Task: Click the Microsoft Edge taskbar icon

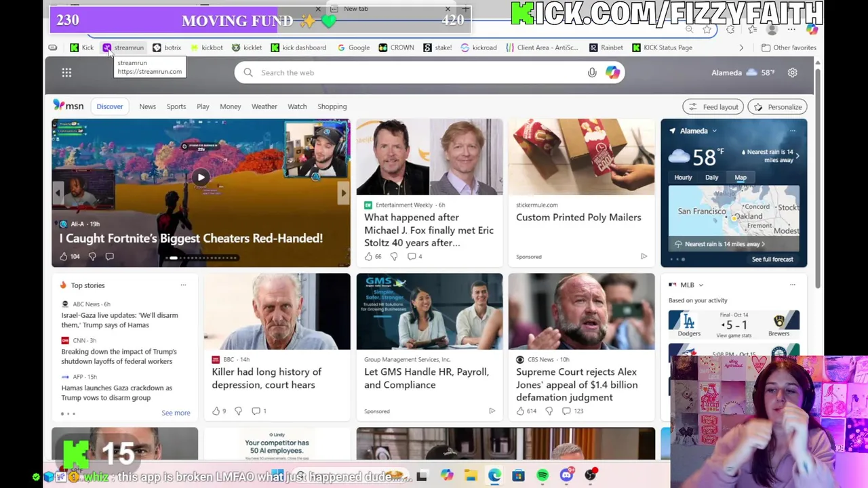Action: point(494,476)
